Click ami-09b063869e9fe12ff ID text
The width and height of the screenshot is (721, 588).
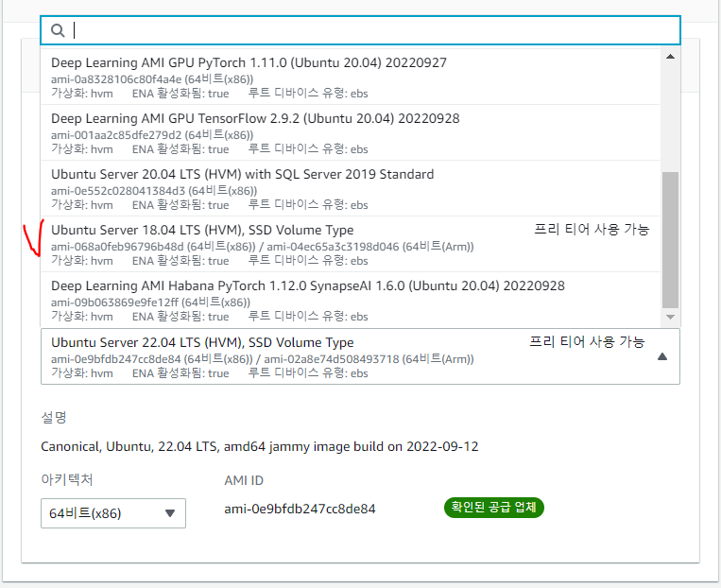tap(115, 303)
